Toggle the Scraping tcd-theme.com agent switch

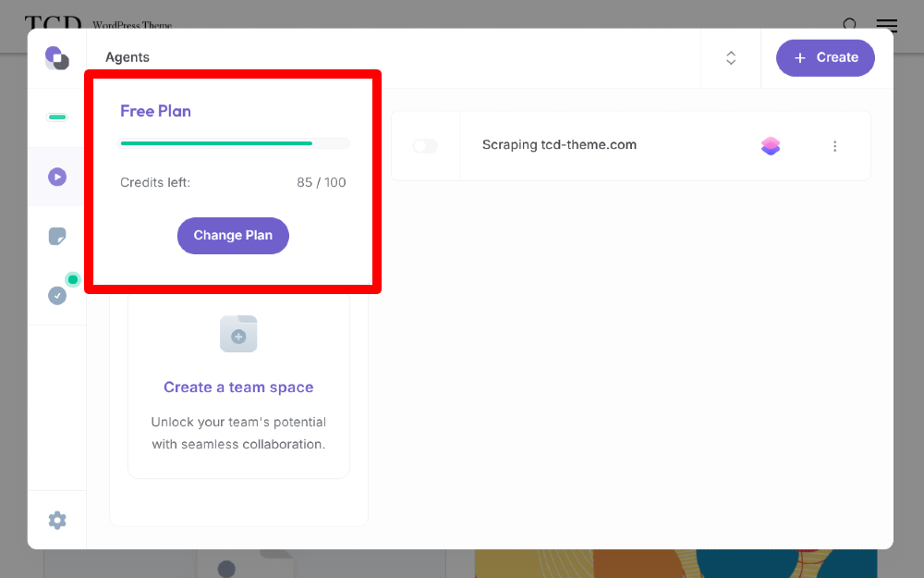tap(425, 146)
